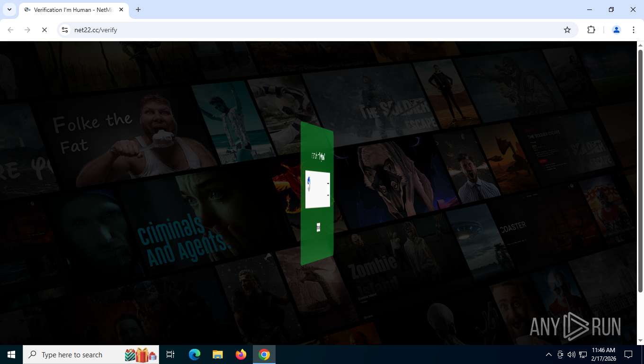This screenshot has height=364, width=644.
Task: Go back to previous page
Action: pos(10,30)
